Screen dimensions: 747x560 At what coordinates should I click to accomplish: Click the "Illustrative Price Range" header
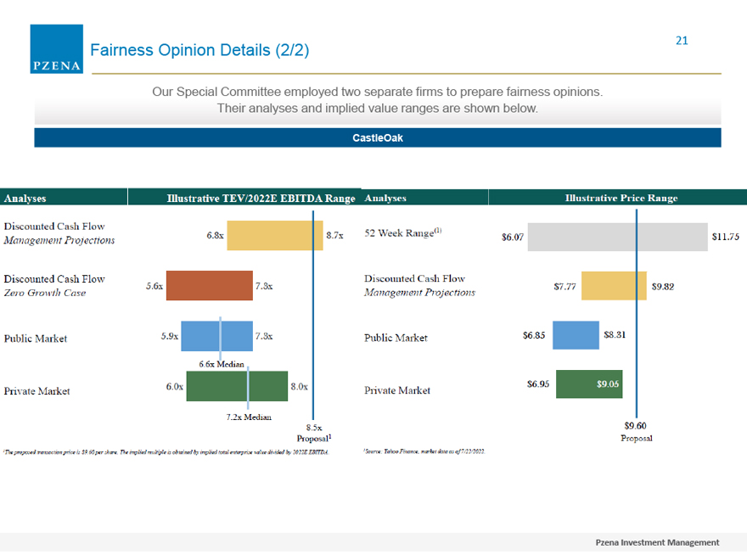coord(621,198)
